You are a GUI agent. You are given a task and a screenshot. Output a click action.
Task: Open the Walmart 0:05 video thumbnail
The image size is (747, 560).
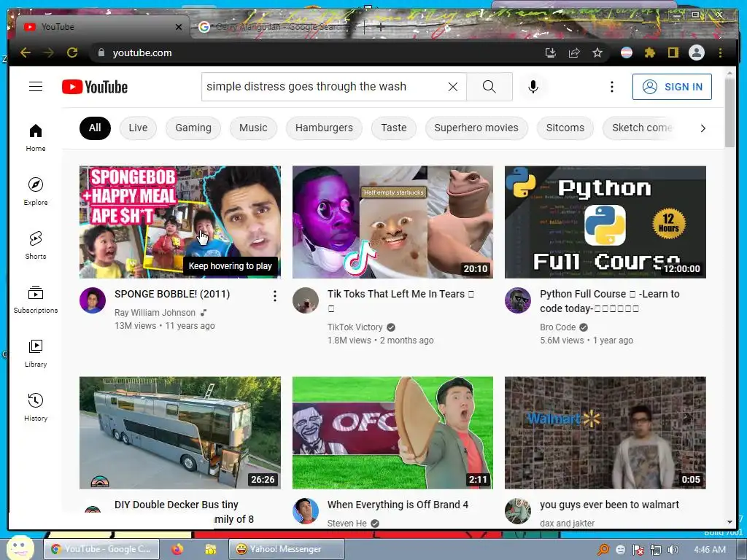[x=605, y=433]
